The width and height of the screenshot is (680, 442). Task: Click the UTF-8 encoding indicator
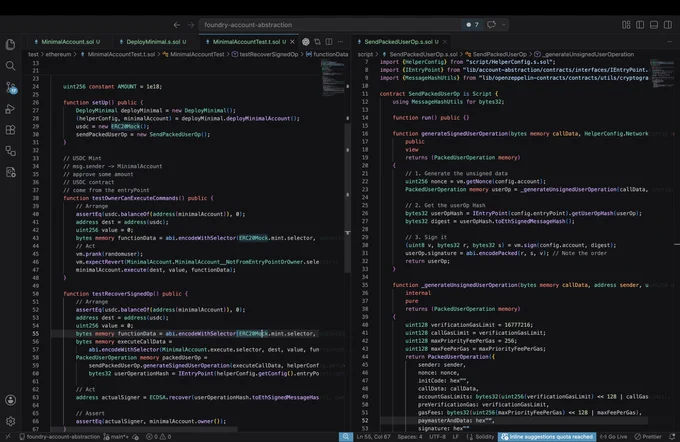pyautogui.click(x=437, y=437)
